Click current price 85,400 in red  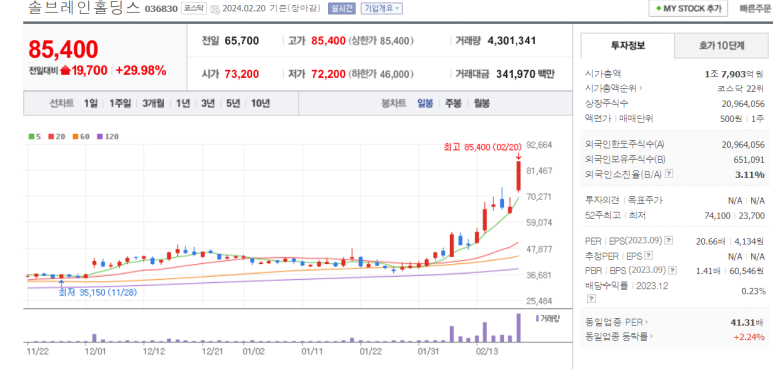[63, 49]
